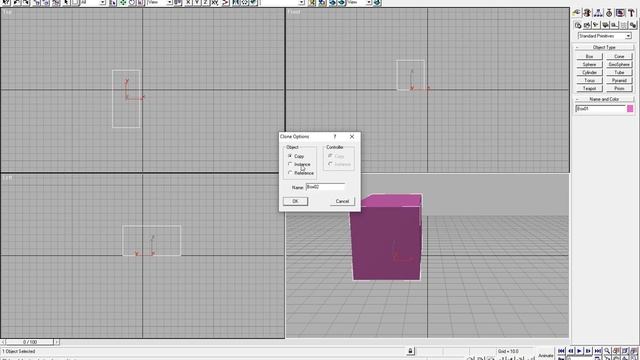This screenshot has height=360, width=640.
Task: Select the green Move tool icon
Action: pos(122,2)
